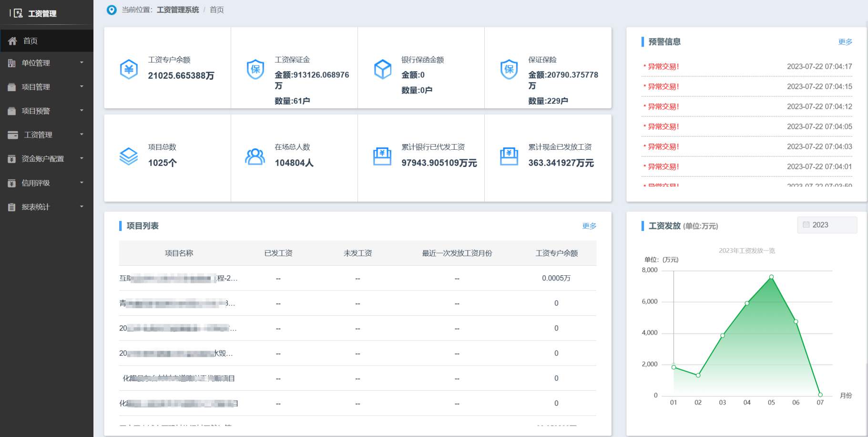Expand the 单位管理 submenu
This screenshot has height=437, width=868.
pyautogui.click(x=82, y=62)
